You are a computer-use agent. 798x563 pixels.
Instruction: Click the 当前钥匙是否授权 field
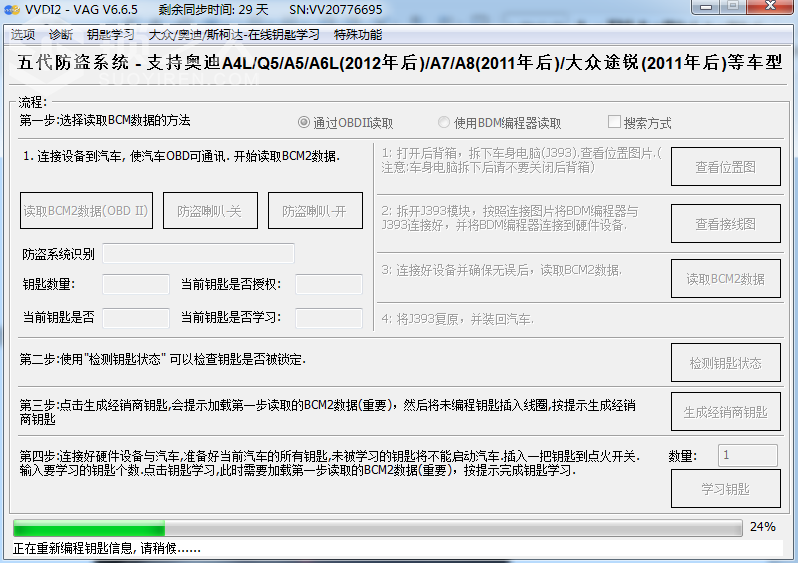pyautogui.click(x=329, y=284)
